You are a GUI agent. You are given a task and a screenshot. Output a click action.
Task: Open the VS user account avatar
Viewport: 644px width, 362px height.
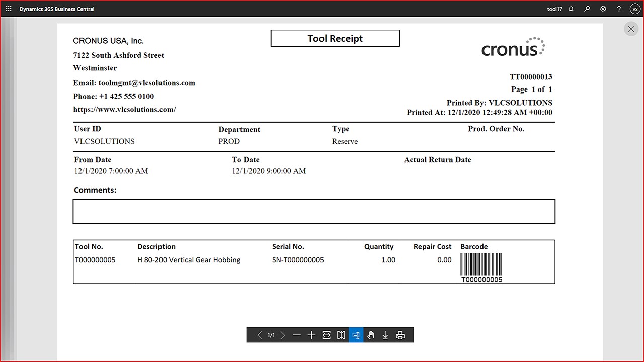[634, 9]
